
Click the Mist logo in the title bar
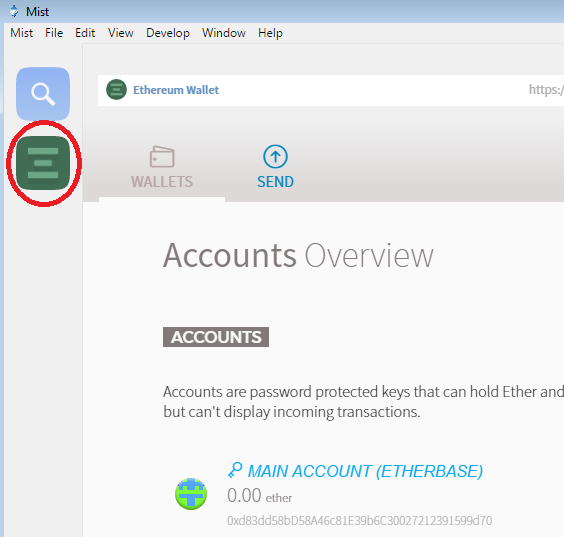click(x=14, y=11)
